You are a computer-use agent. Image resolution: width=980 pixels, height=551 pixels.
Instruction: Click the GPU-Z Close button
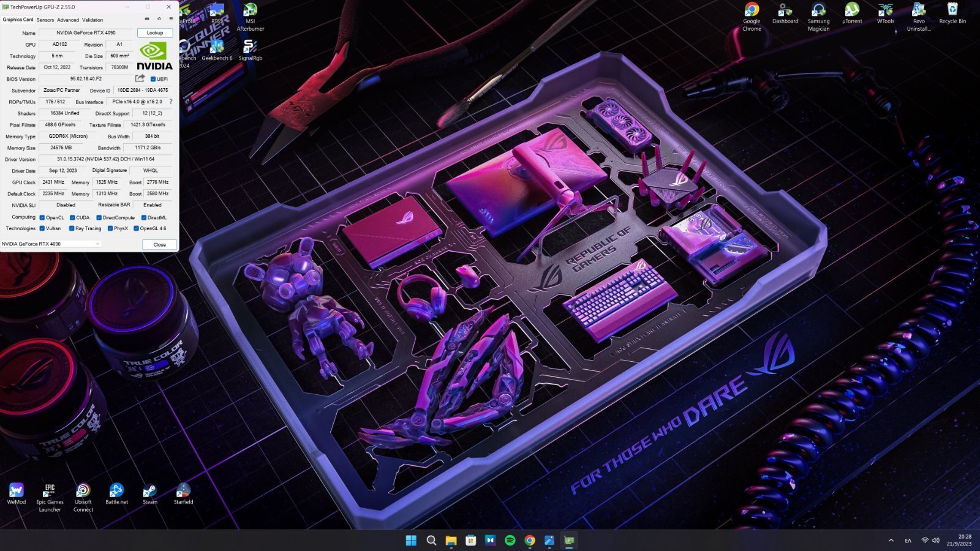coord(159,244)
